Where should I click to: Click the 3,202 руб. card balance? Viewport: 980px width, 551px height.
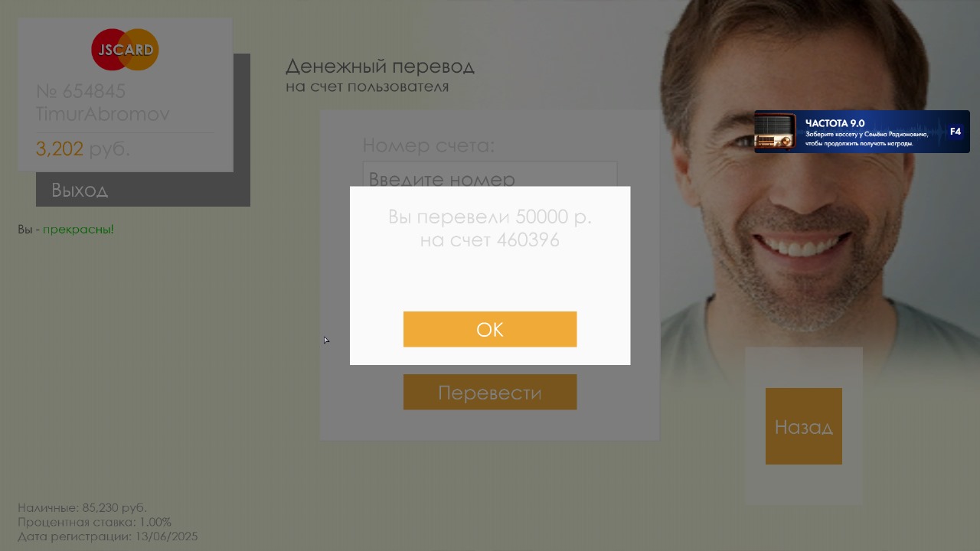coord(83,148)
